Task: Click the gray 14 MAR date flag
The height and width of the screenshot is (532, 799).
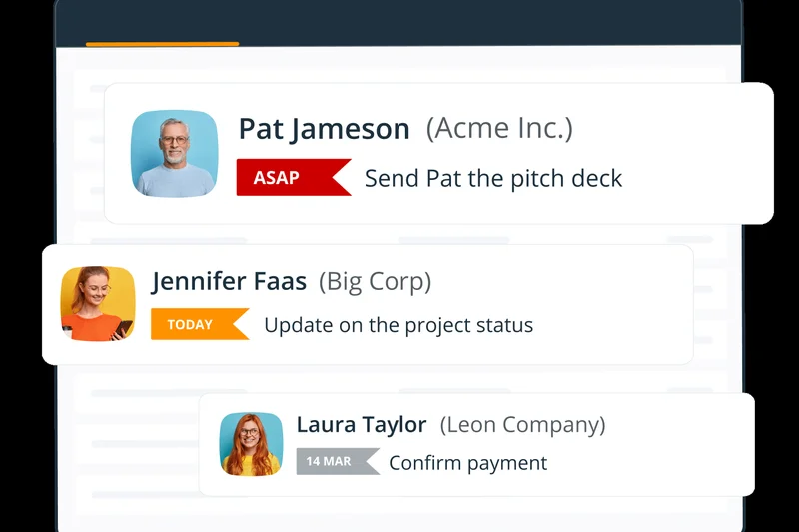Action: point(333,462)
